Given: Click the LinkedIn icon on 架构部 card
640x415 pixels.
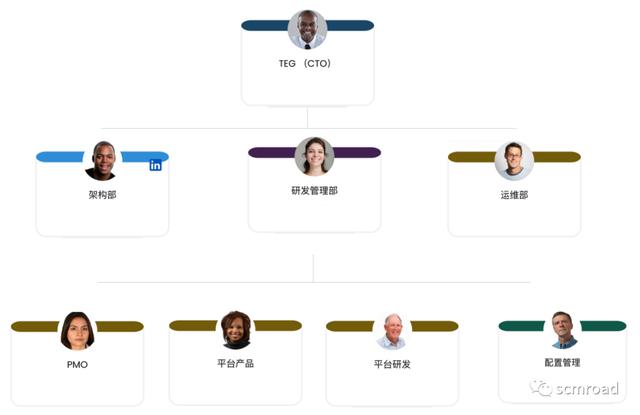Looking at the screenshot, I should point(156,165).
